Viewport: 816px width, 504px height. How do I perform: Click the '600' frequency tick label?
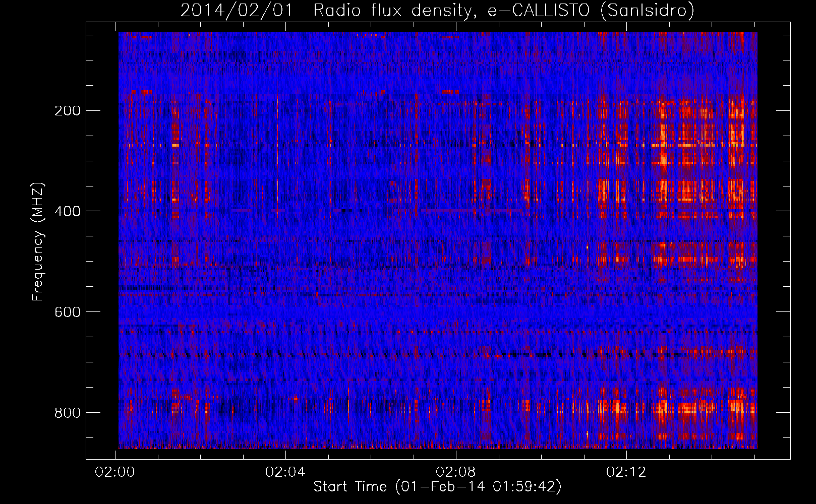pyautogui.click(x=68, y=312)
